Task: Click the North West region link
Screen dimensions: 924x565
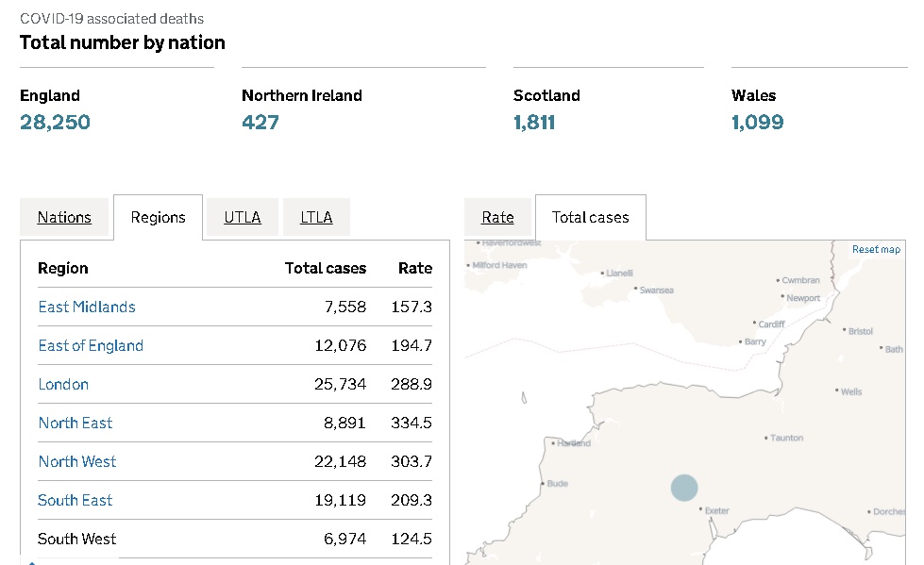Action: coord(77,461)
